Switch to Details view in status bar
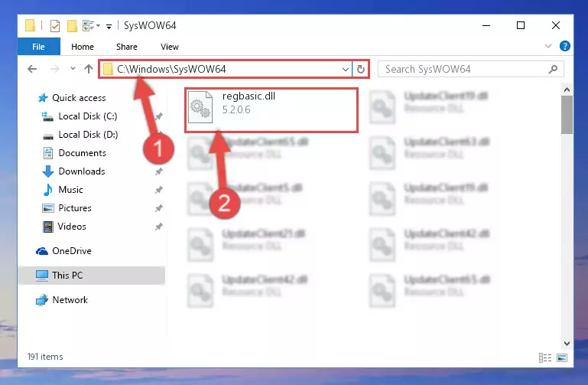 point(545,357)
